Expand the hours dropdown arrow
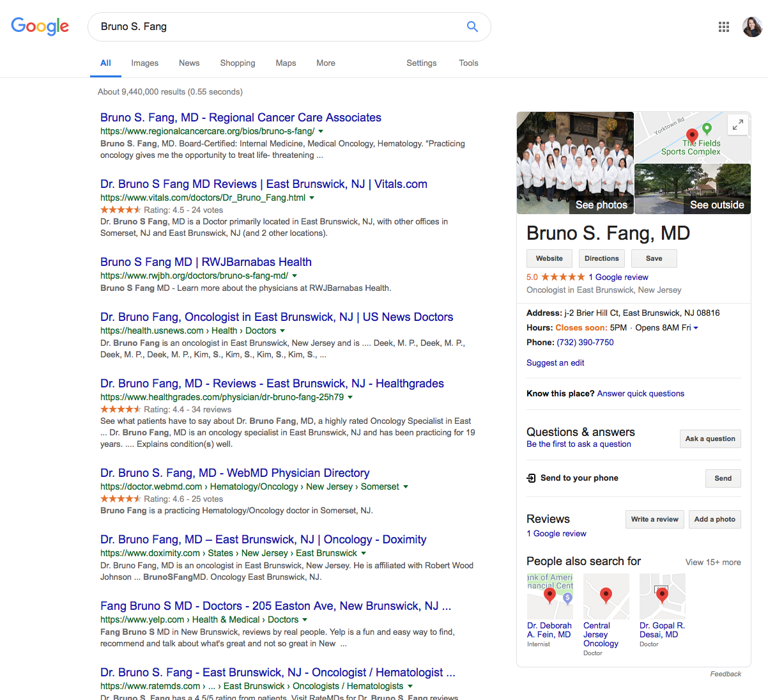Screen dimensions: 768x700 [696, 328]
